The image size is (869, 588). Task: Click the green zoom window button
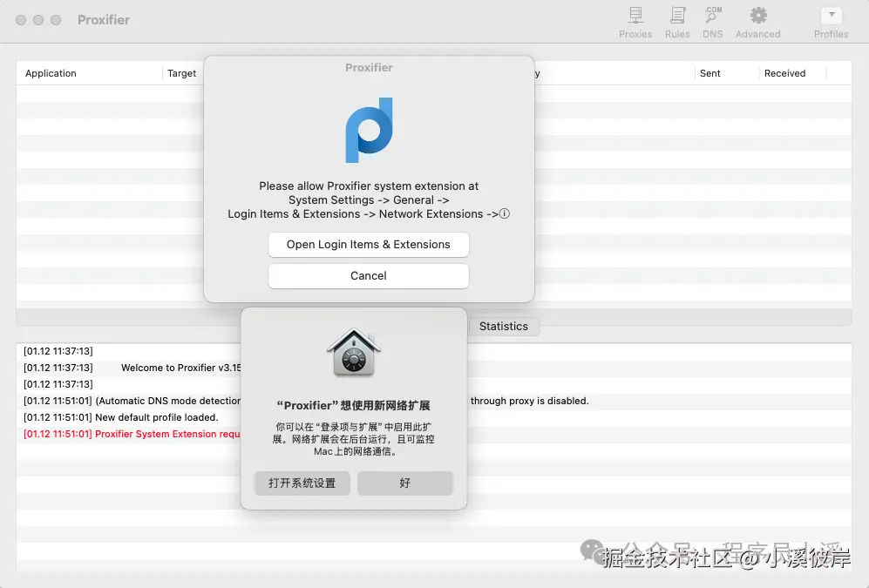coord(56,20)
